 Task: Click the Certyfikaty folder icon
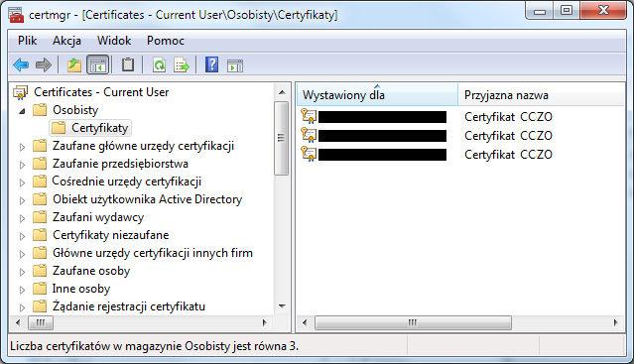click(x=59, y=128)
